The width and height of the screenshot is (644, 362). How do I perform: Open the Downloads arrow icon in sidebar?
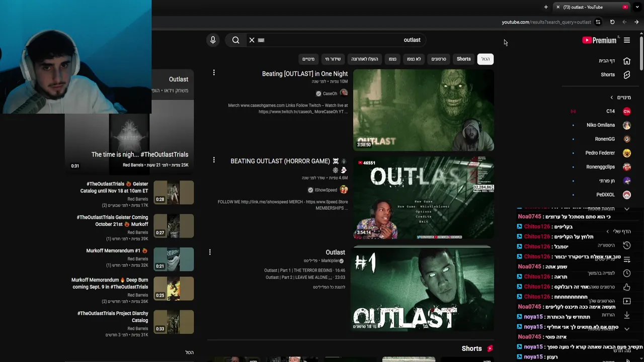click(x=627, y=315)
